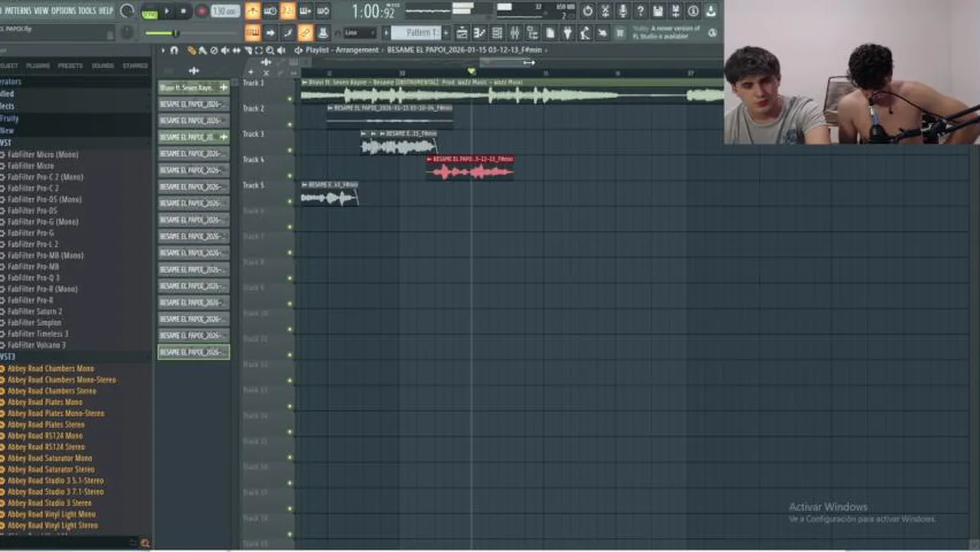Click the download content library icon
Image resolution: width=980 pixels, height=552 pixels.
[711, 11]
